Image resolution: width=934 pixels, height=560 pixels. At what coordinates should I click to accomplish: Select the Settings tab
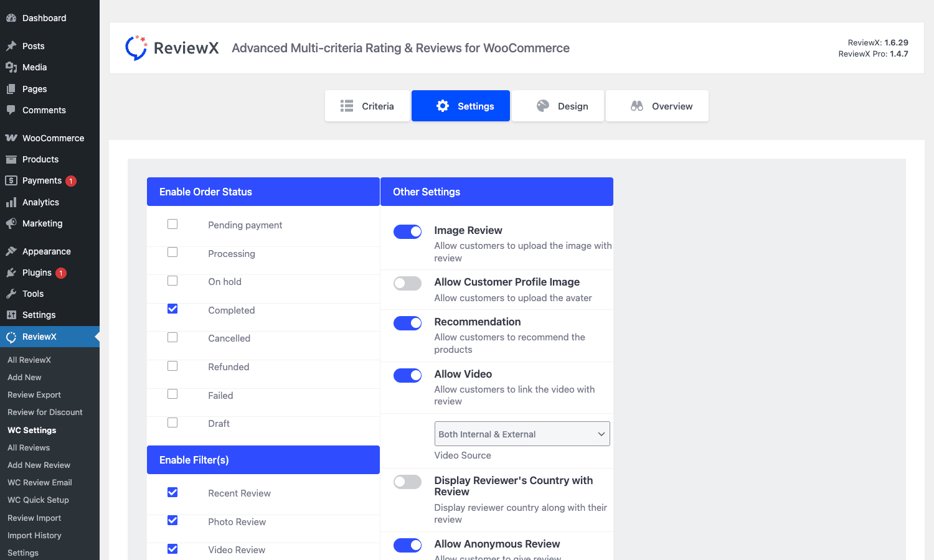click(x=461, y=106)
